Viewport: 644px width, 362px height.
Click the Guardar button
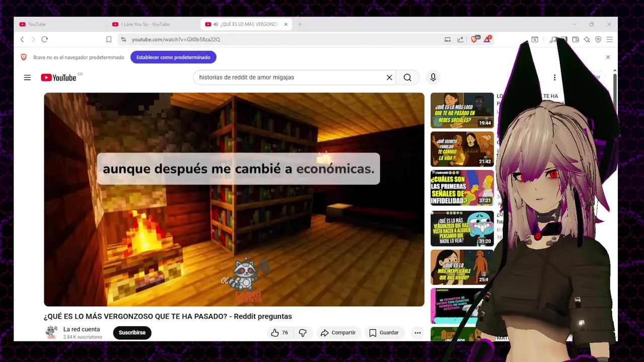click(x=384, y=332)
